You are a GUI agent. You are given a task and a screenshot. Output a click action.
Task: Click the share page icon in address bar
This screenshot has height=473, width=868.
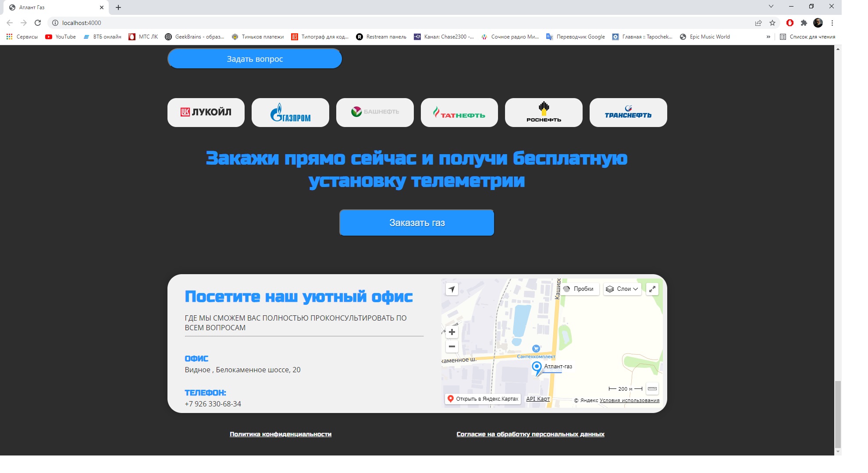click(758, 23)
